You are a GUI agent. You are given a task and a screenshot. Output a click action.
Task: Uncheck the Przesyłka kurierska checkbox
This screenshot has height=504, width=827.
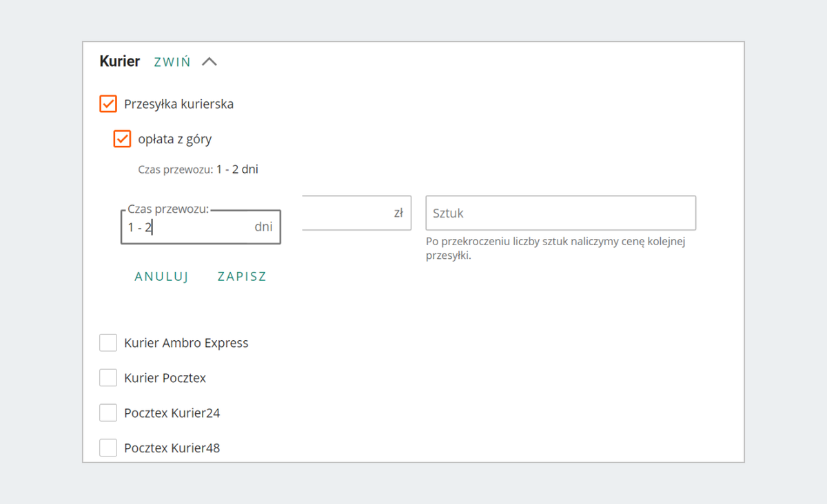pyautogui.click(x=108, y=104)
